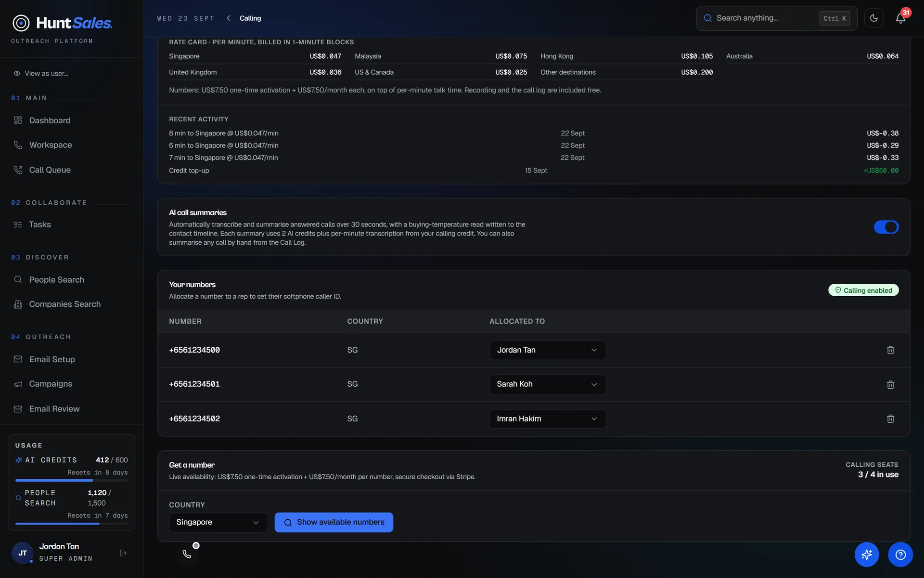924x578 pixels.
Task: Click the People Search usage magnifier icon
Action: click(x=18, y=498)
